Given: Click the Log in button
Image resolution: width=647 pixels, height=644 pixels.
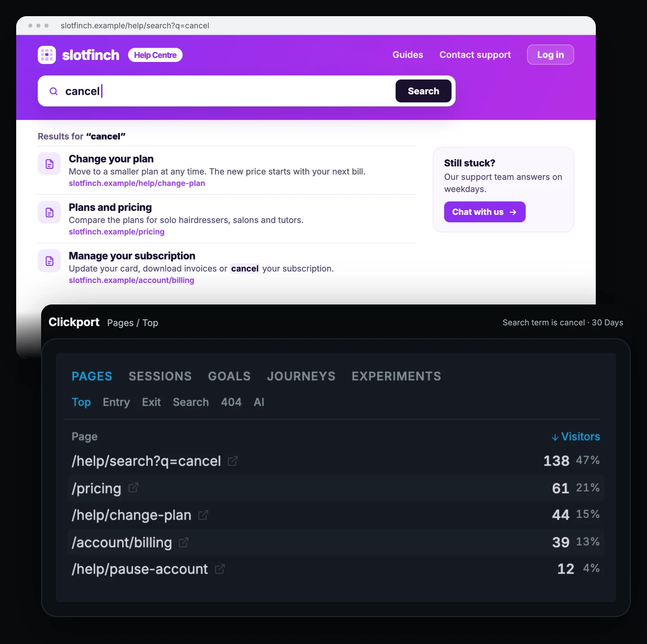Looking at the screenshot, I should [550, 55].
